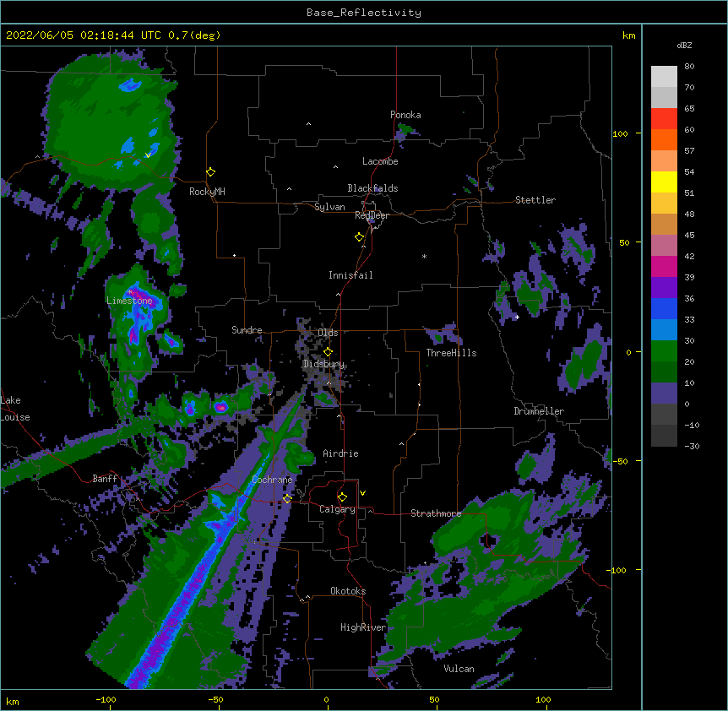This screenshot has width=728, height=711.
Task: Click the Ponoka city label
Action: (x=405, y=115)
